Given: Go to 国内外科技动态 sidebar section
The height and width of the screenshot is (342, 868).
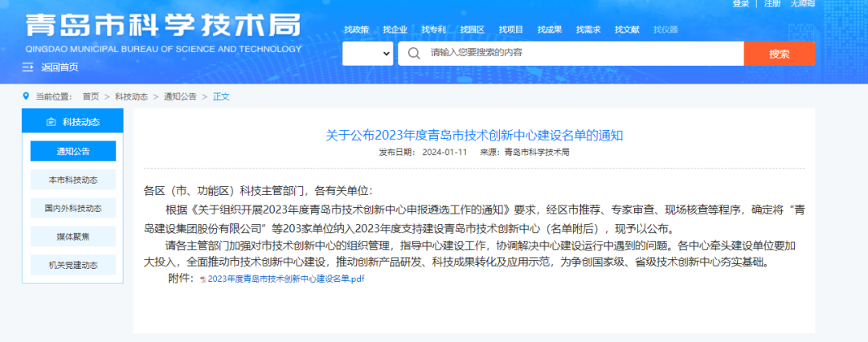Looking at the screenshot, I should point(73,208).
